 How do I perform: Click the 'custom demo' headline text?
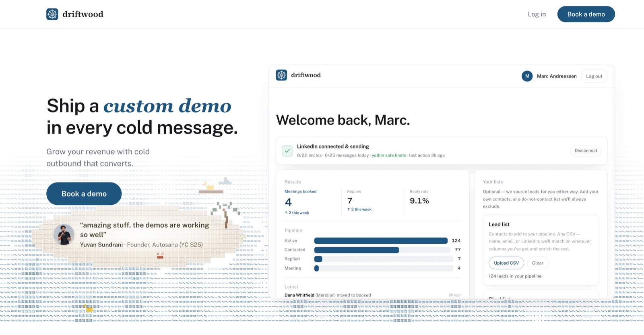[167, 106]
